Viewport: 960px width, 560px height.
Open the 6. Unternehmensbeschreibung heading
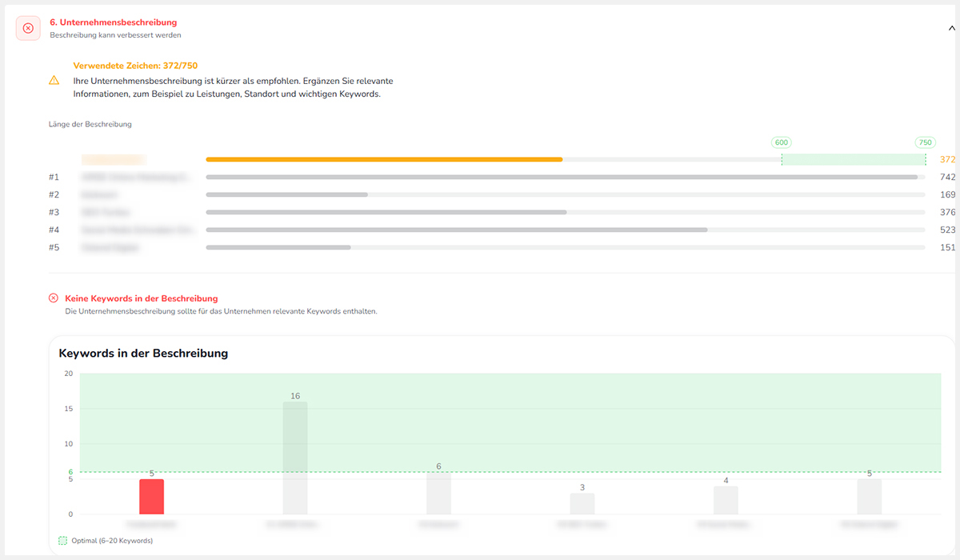pos(114,22)
